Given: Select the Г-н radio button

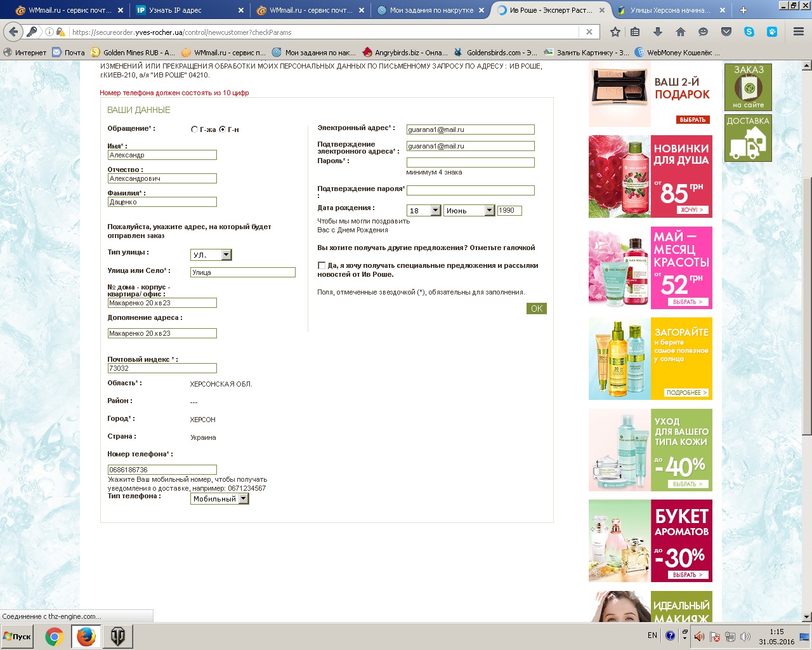Looking at the screenshot, I should 223,129.
